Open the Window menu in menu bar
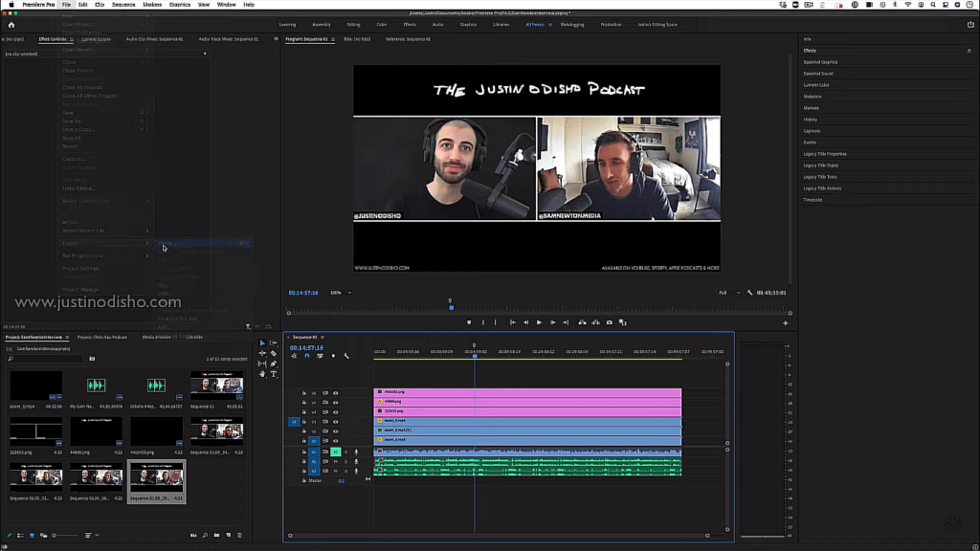This screenshot has height=551, width=980. pos(226,5)
